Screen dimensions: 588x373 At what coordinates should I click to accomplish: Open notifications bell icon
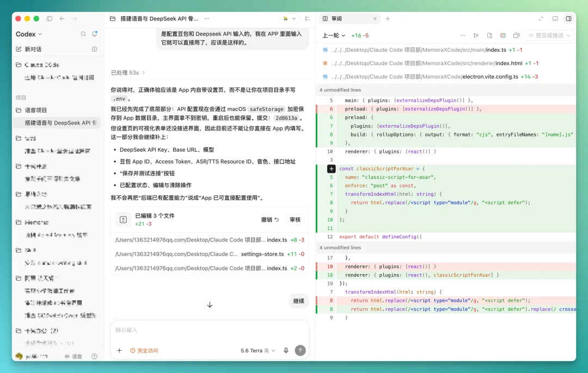[x=95, y=34]
